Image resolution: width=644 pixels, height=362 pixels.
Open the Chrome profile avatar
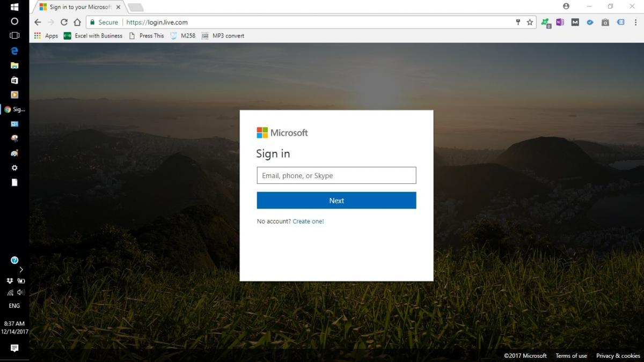click(x=566, y=6)
